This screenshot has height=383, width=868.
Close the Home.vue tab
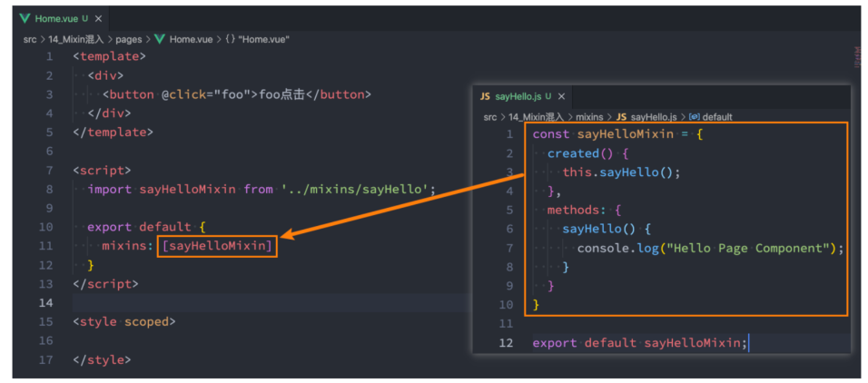click(x=99, y=18)
